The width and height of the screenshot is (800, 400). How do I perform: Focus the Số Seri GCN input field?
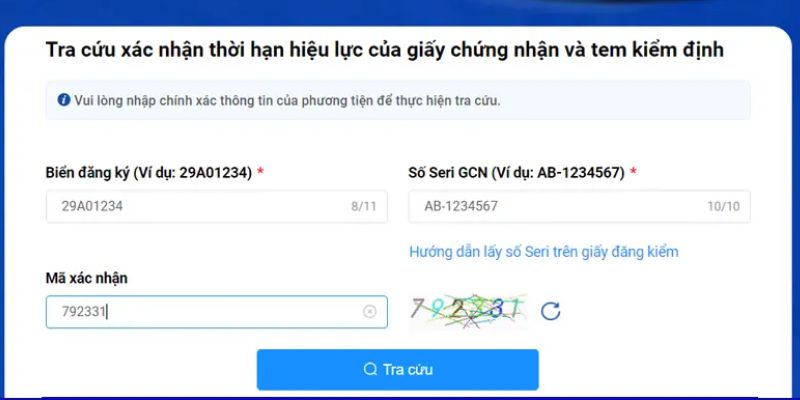point(579,207)
